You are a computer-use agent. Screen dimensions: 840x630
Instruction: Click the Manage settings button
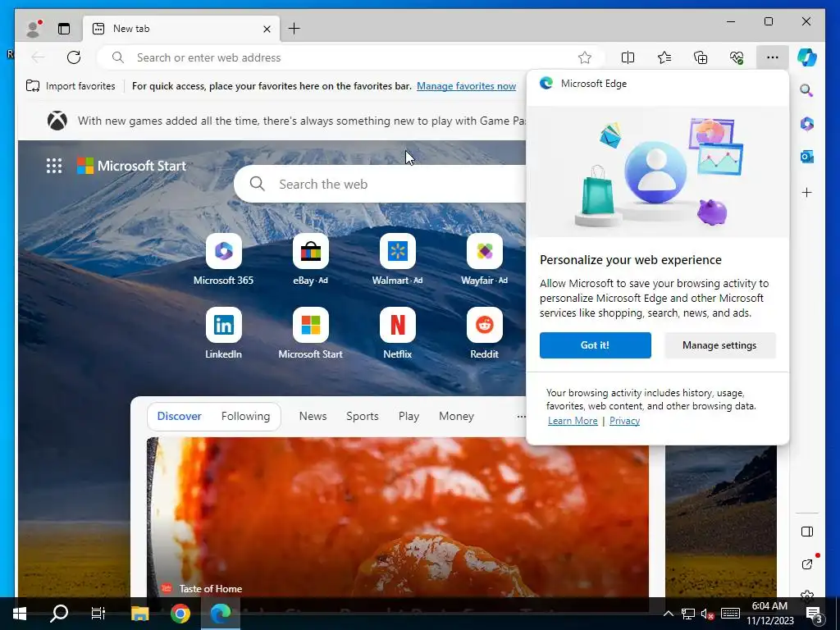[x=719, y=345]
